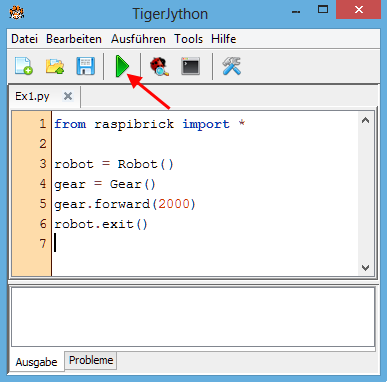Save the file with floppy disk icon
This screenshot has height=382, width=387.
(86, 66)
